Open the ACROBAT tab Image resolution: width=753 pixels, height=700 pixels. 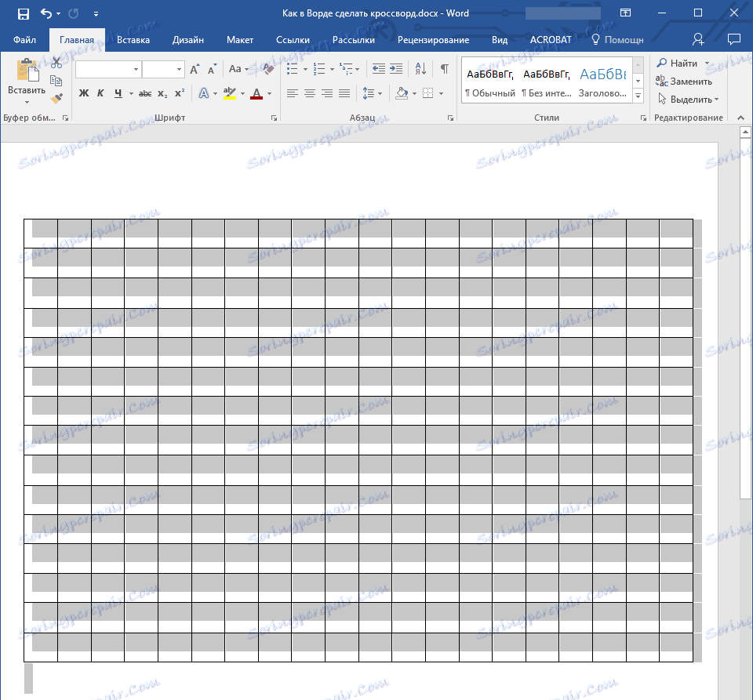pos(551,40)
